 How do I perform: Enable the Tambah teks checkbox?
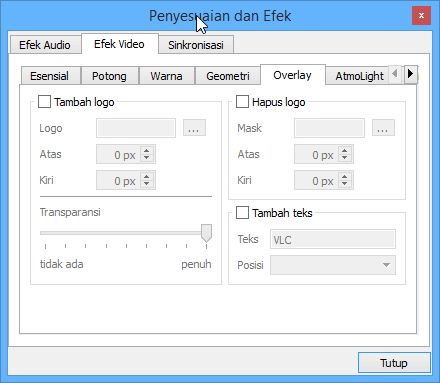click(242, 213)
